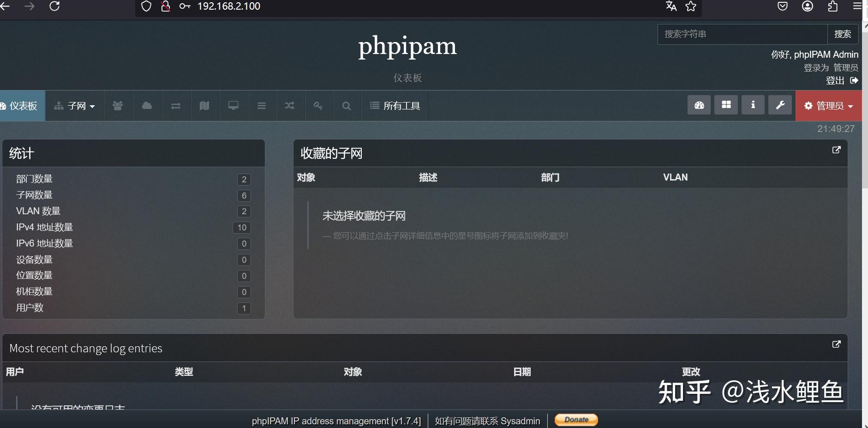Open the 管理员 dropdown menu

point(828,106)
